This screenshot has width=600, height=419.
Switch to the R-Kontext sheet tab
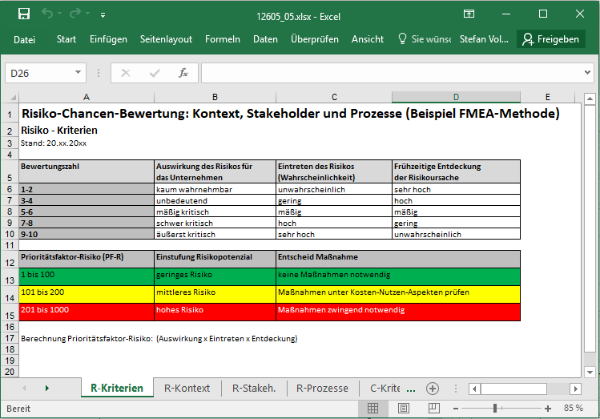pos(186,388)
